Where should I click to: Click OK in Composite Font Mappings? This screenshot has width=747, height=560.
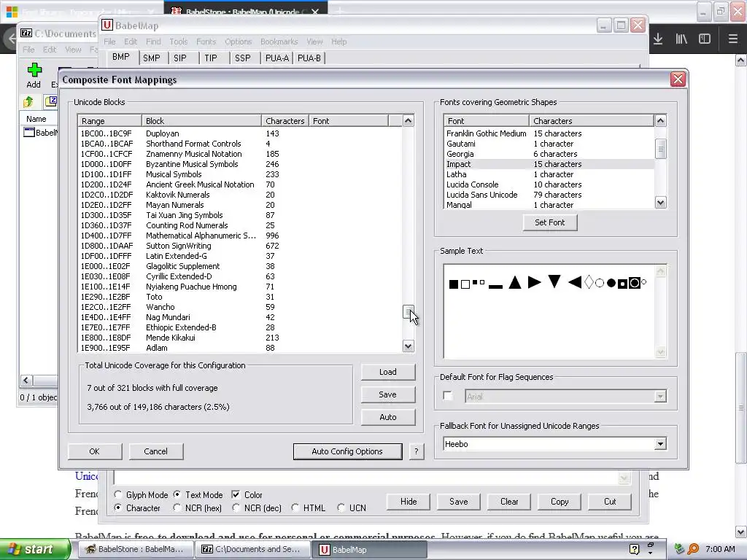94,451
